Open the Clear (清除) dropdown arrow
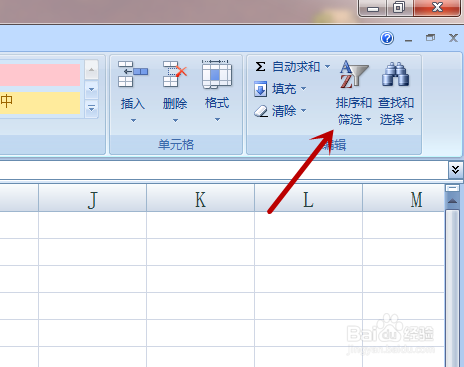 tap(304, 110)
